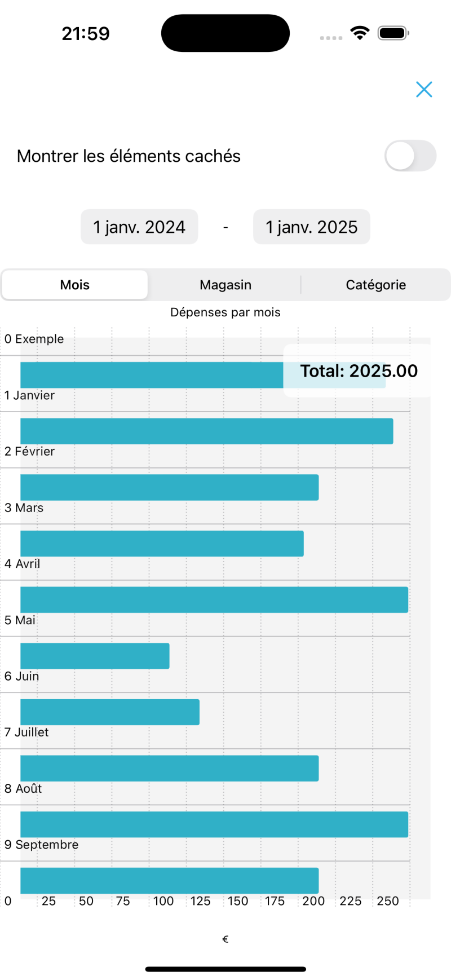
Task: Switch to the Catégorie tab
Action: point(375,285)
